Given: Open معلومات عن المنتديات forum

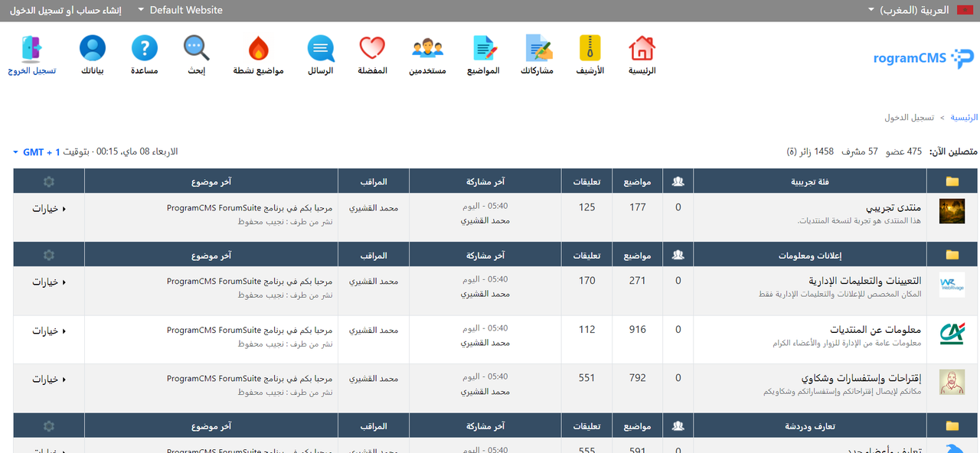Looking at the screenshot, I should pos(876,330).
